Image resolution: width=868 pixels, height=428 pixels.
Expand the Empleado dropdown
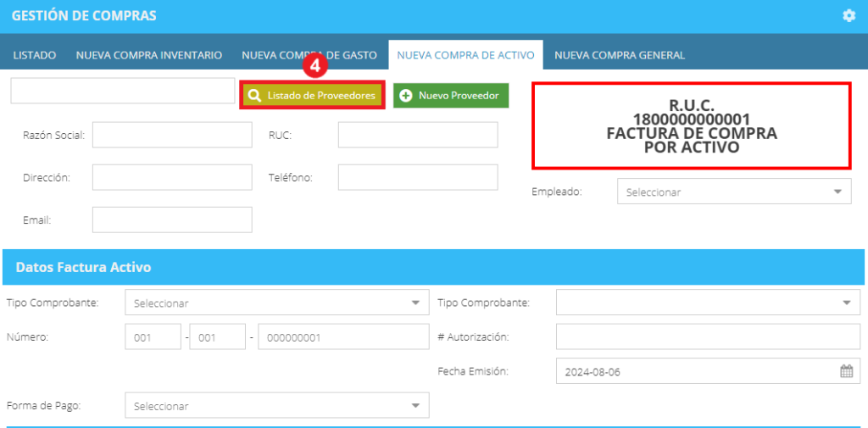[x=734, y=192]
